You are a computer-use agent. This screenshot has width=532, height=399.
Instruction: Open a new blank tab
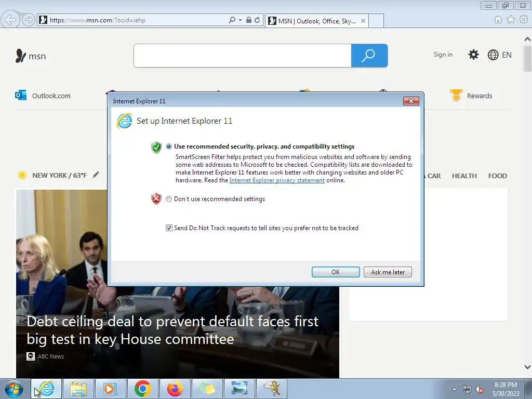coord(376,21)
